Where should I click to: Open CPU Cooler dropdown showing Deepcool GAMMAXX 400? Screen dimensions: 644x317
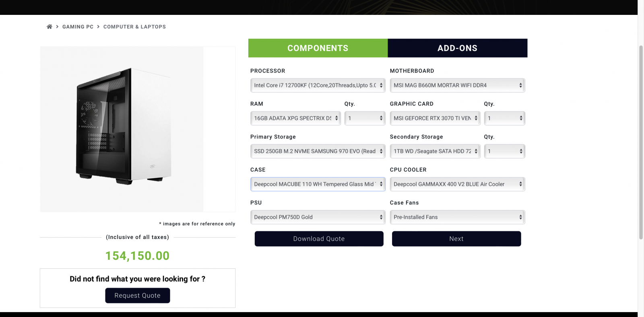click(458, 184)
